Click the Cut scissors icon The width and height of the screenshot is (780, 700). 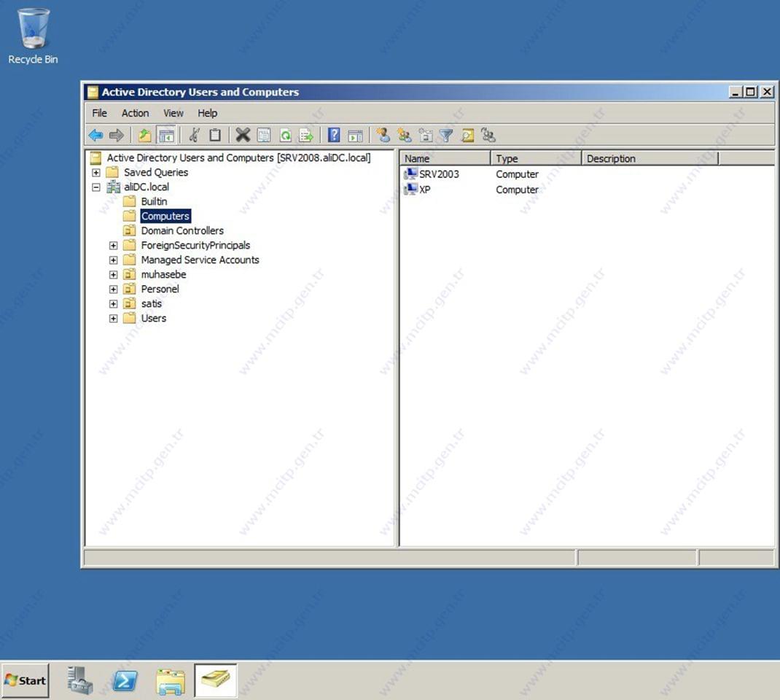(194, 136)
